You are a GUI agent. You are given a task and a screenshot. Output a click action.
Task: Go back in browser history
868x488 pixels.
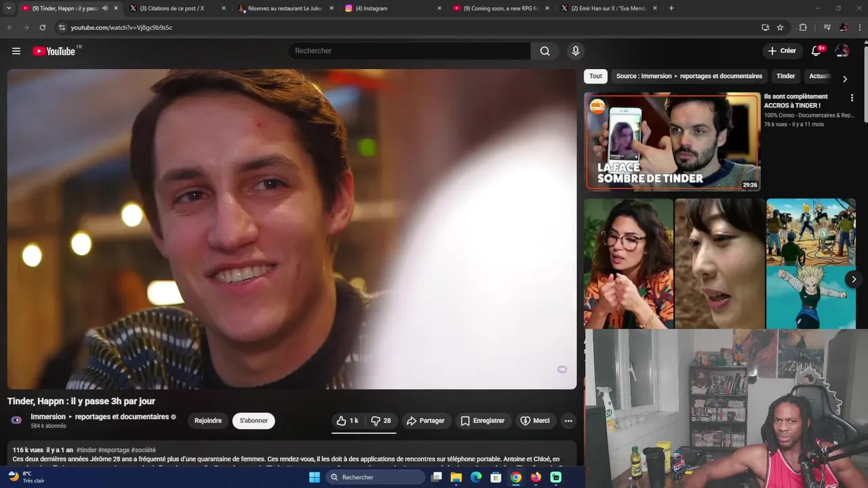tap(9, 27)
